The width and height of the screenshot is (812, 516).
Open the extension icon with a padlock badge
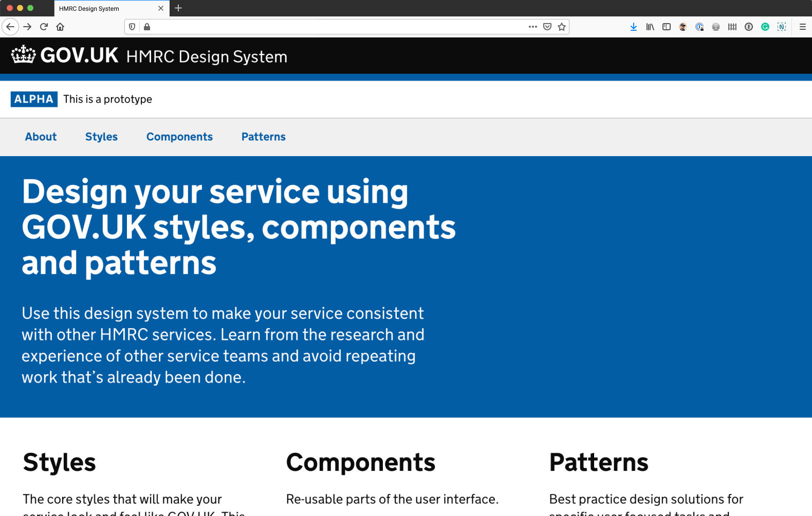(x=699, y=27)
